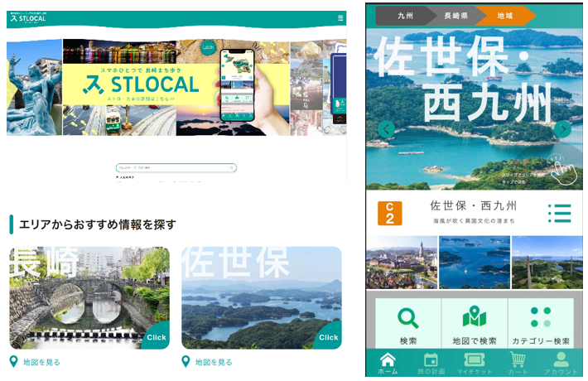588x381 pixels.
Task: Click the 検索 search button
Action: tap(408, 324)
